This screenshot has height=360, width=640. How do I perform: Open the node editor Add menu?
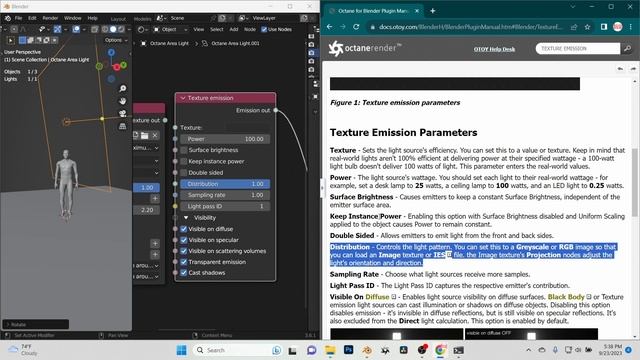[233, 29]
